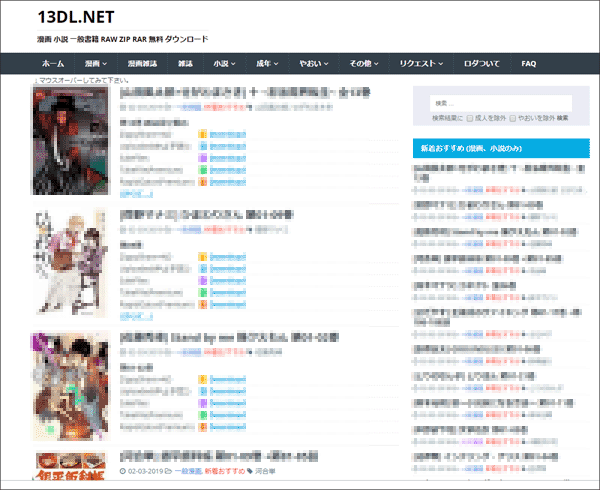Click blue host icon in two-characters cover post
Viewport: 600px width, 490px height.
pos(202,269)
